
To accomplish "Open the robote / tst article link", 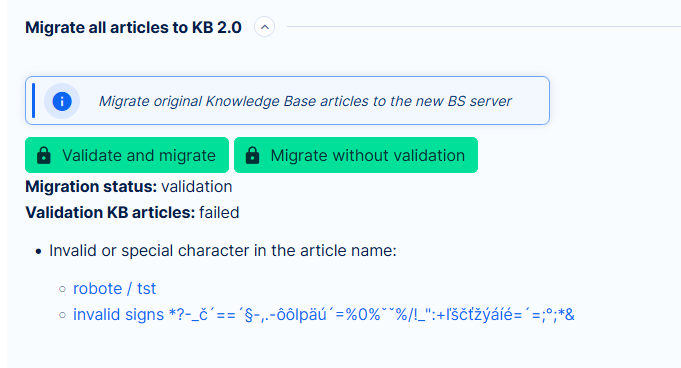I will pos(114,288).
